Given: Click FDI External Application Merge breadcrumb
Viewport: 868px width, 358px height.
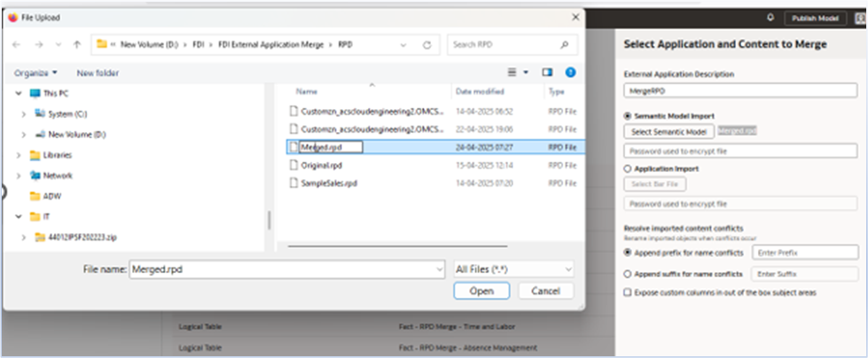Looking at the screenshot, I should 270,45.
